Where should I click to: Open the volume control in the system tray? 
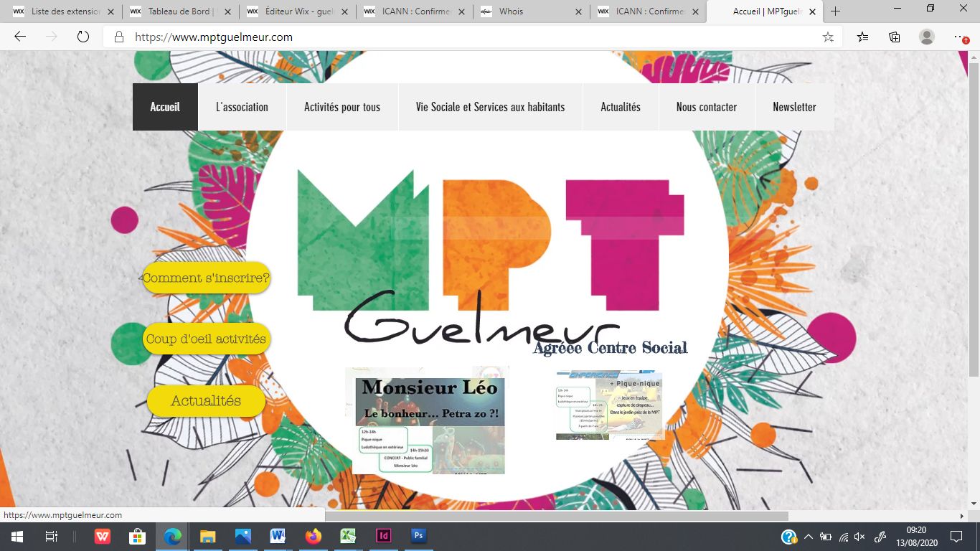859,537
